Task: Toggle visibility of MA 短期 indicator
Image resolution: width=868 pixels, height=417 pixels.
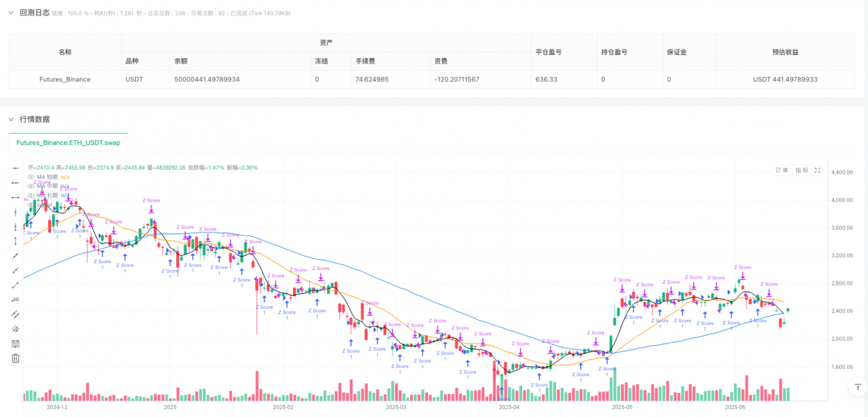Action: click(31, 176)
